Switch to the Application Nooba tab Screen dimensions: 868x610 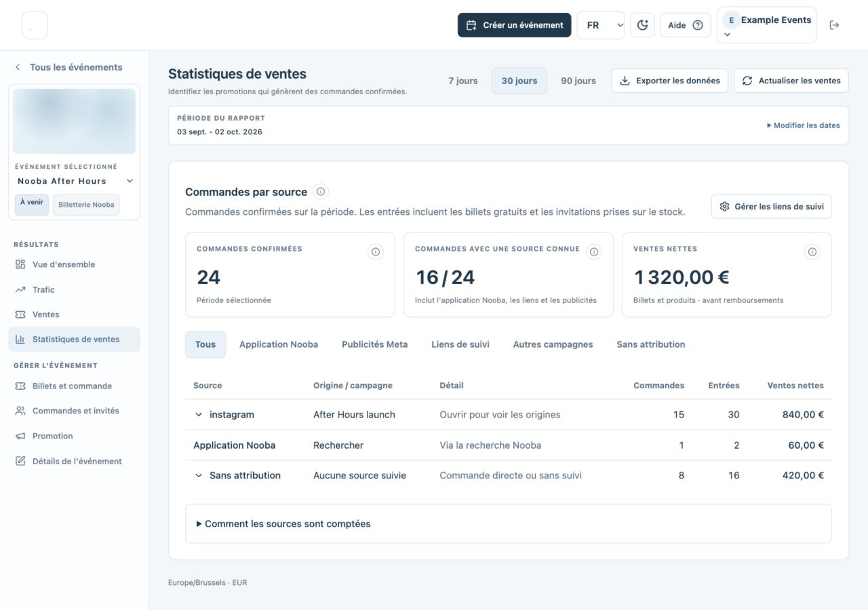click(279, 344)
